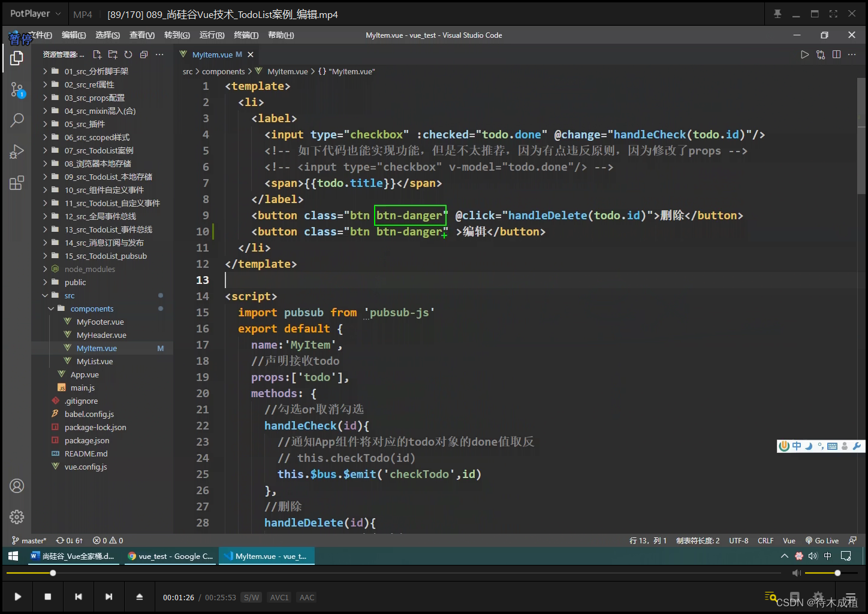Open file with eject button in PotPlayer
The width and height of the screenshot is (868, 614).
139,597
